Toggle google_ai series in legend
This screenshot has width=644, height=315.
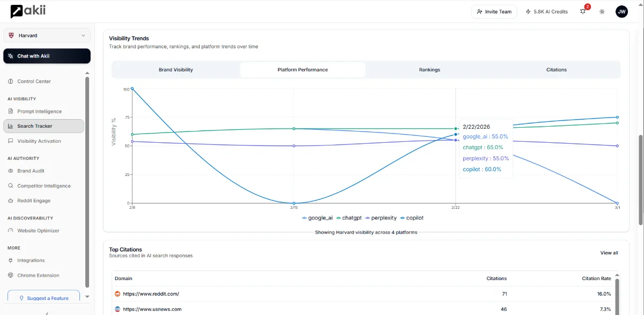[x=318, y=218]
